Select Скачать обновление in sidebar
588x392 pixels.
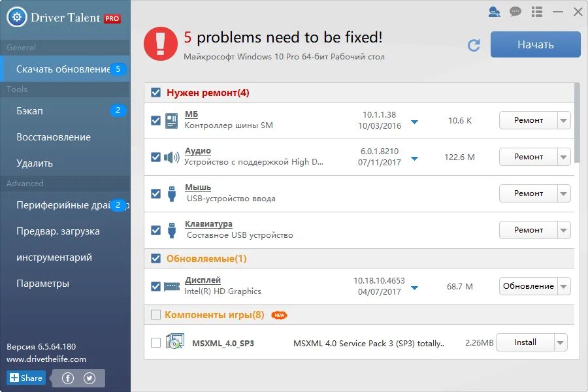(65, 69)
